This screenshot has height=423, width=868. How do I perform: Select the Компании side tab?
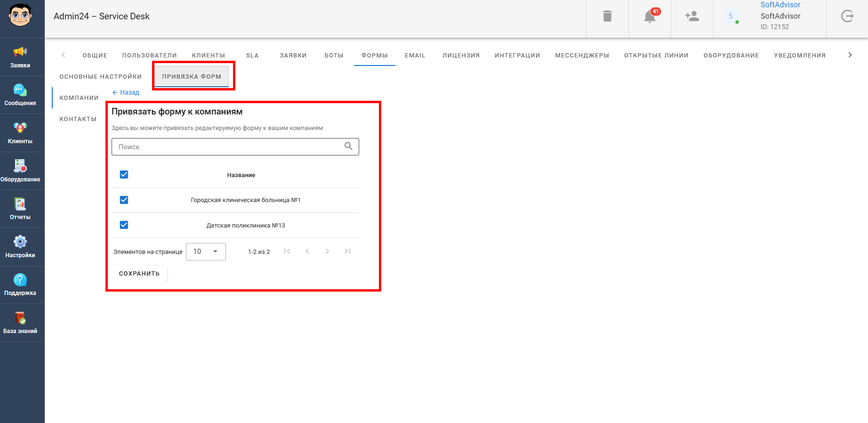click(79, 98)
